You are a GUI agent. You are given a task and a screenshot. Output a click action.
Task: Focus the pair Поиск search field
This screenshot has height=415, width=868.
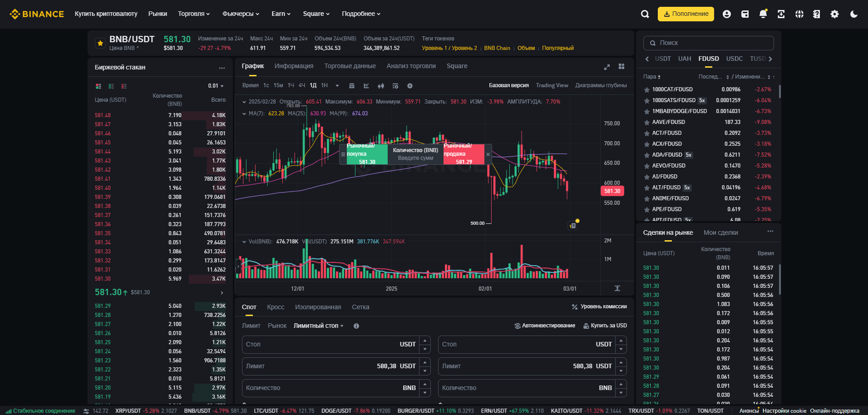coord(708,43)
